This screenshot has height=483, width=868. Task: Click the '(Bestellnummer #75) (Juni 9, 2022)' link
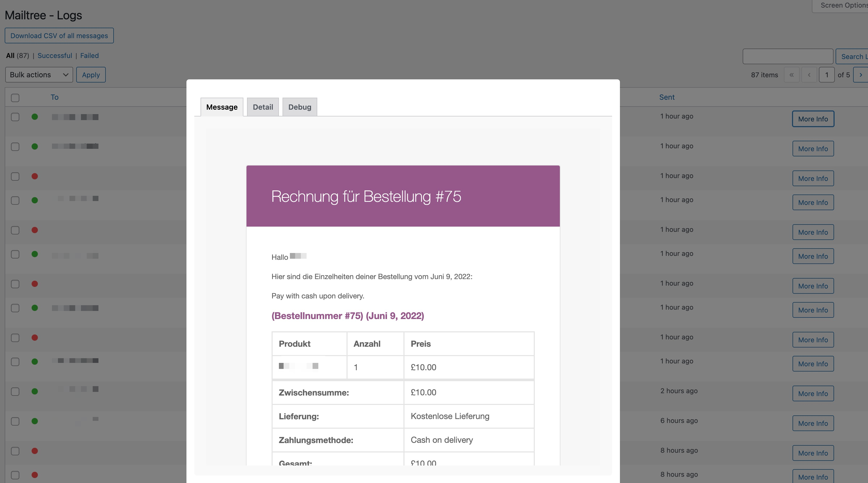click(x=348, y=316)
